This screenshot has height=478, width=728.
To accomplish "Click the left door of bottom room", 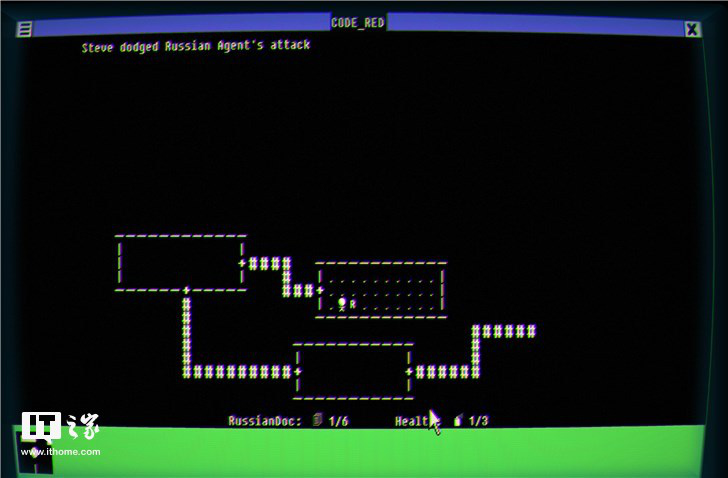I will click(x=298, y=372).
